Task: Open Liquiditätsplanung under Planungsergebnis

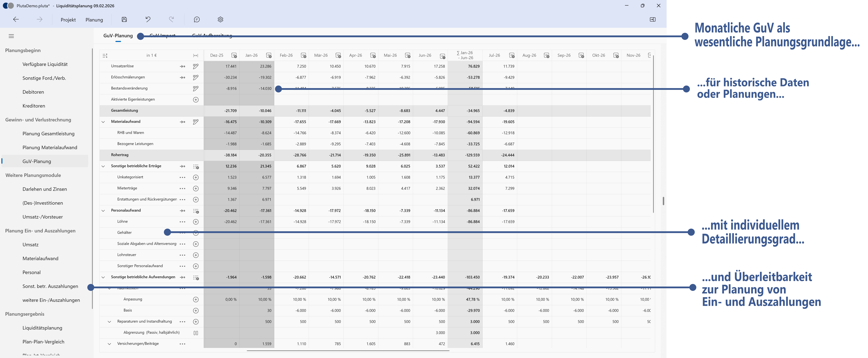Action: (42, 328)
